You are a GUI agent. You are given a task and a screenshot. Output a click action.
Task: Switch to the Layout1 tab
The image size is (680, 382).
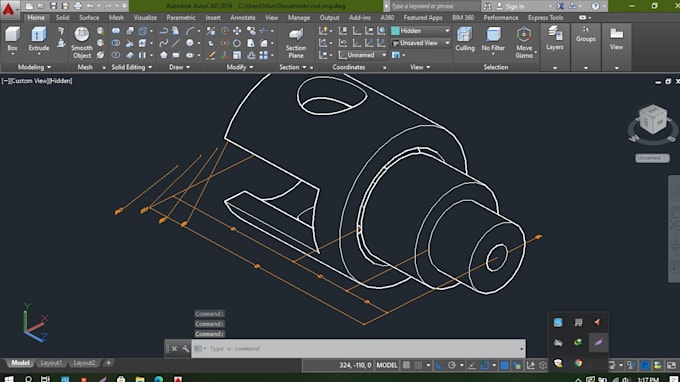(x=51, y=363)
